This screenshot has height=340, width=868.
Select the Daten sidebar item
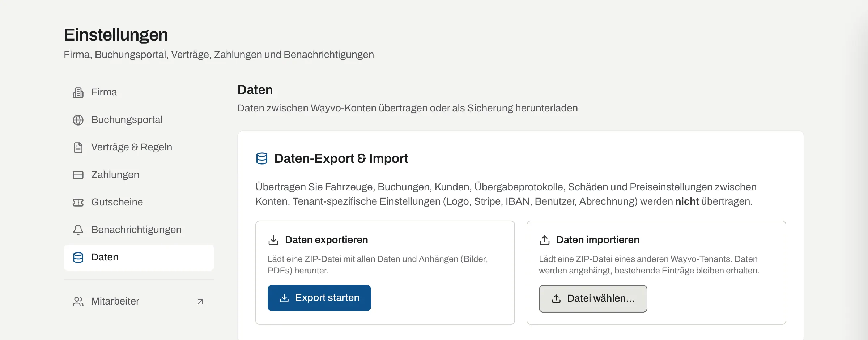[x=139, y=257]
